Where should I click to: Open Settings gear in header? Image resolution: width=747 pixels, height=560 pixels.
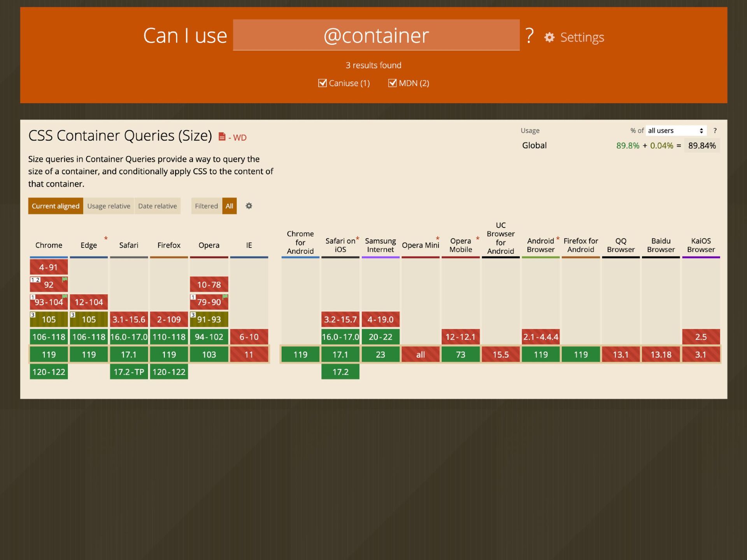pyautogui.click(x=549, y=37)
